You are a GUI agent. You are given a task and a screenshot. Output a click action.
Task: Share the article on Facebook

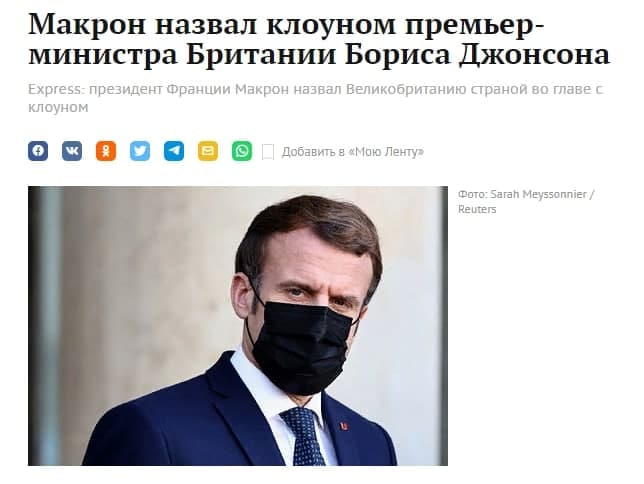click(38, 151)
